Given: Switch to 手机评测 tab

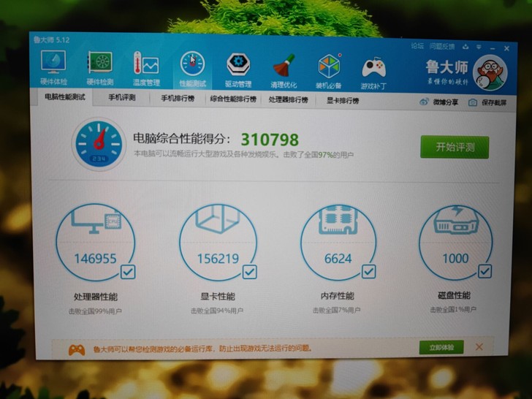Looking at the screenshot, I should point(122,98).
